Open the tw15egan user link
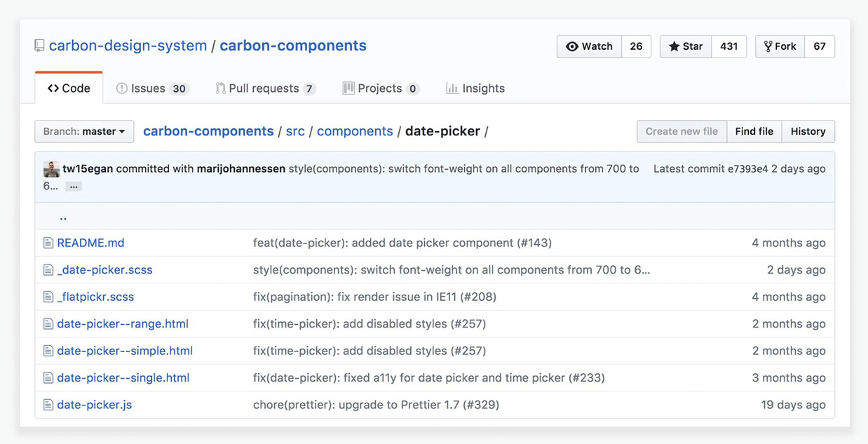Viewport: 868px width, 444px height. tap(88, 169)
